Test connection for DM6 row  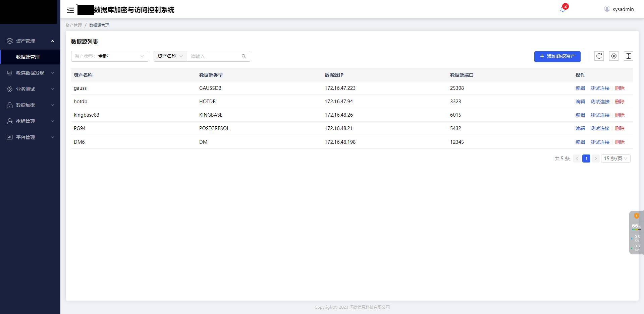[600, 142]
